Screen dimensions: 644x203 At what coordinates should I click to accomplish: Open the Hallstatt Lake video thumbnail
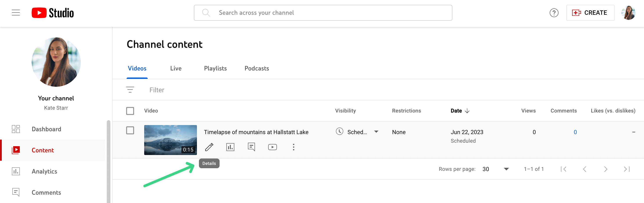tap(171, 140)
